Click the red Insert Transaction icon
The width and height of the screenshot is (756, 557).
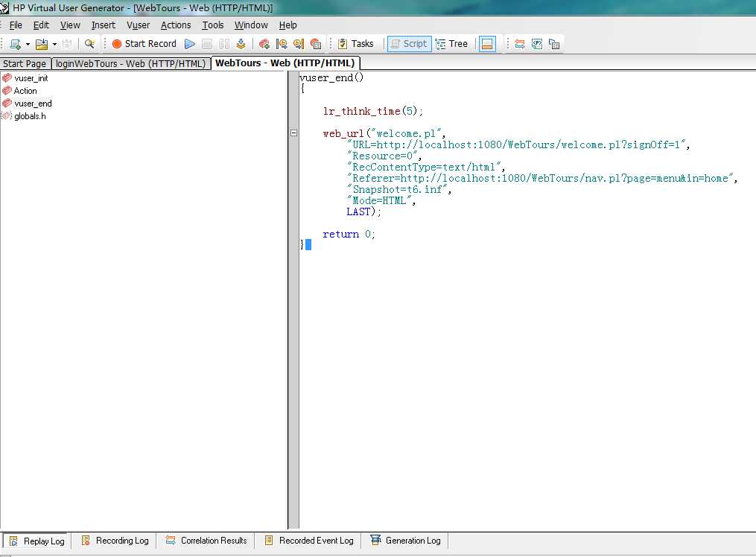point(264,44)
